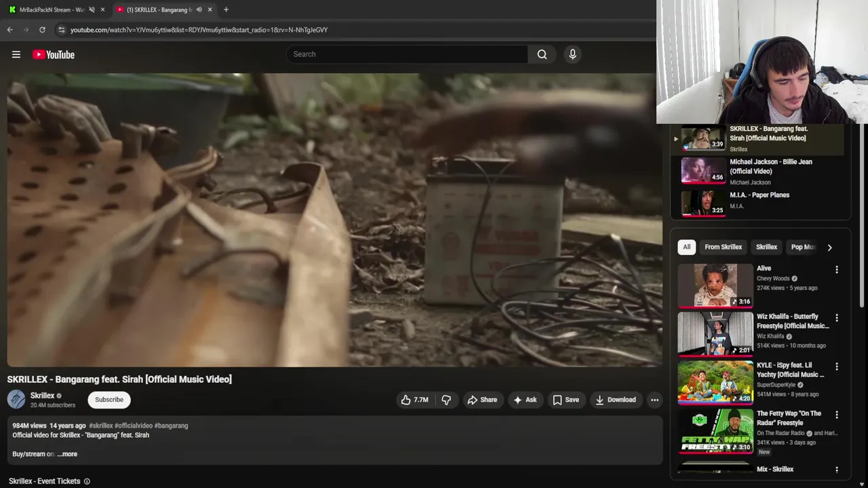Go to the YouTube home logo
Image resolution: width=868 pixels, height=488 pixels.
(x=54, y=54)
